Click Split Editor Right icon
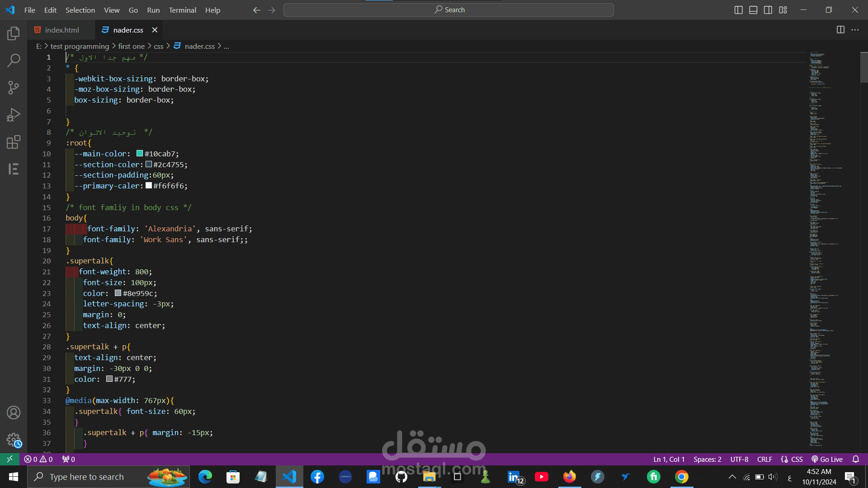The width and height of the screenshot is (868, 488). [840, 30]
